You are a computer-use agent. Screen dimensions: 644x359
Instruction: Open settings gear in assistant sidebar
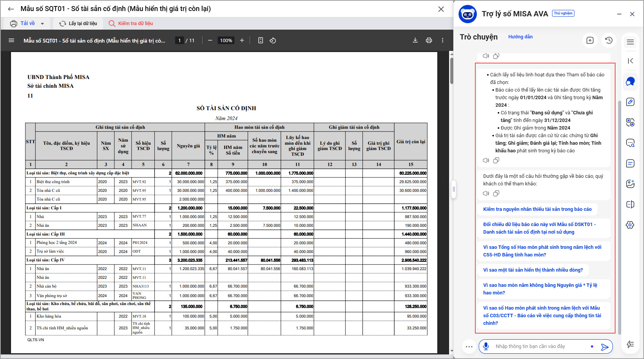[630, 225]
